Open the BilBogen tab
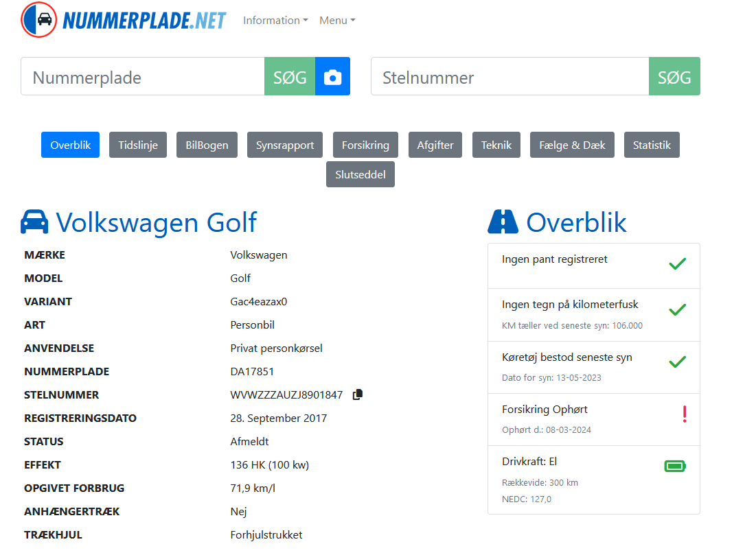The height and width of the screenshot is (555, 756). 207,145
